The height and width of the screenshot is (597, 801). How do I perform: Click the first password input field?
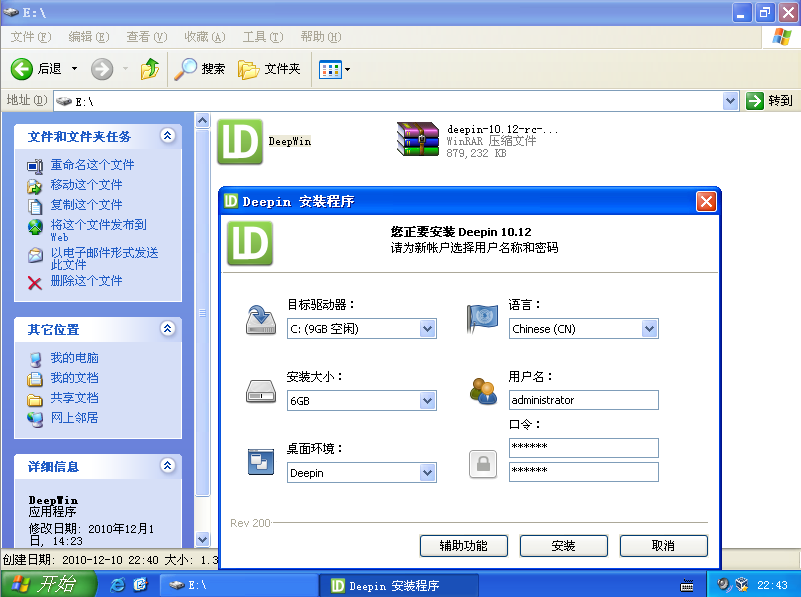pos(583,448)
